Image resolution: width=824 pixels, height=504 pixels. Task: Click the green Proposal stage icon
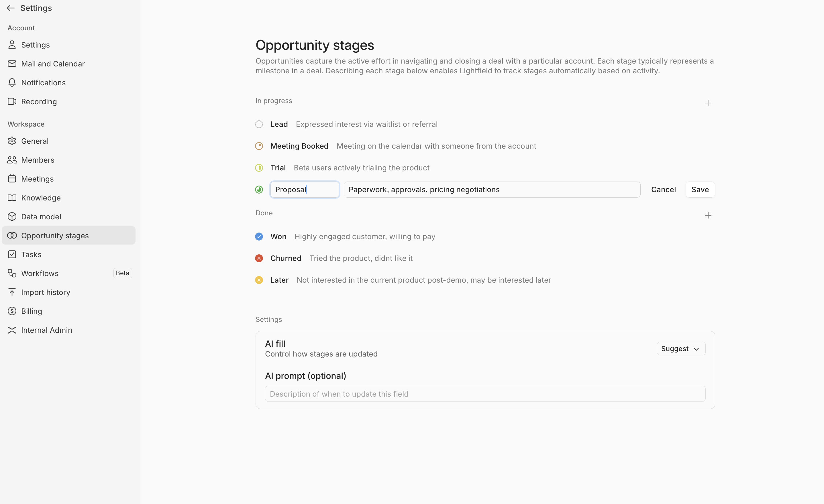point(259,190)
